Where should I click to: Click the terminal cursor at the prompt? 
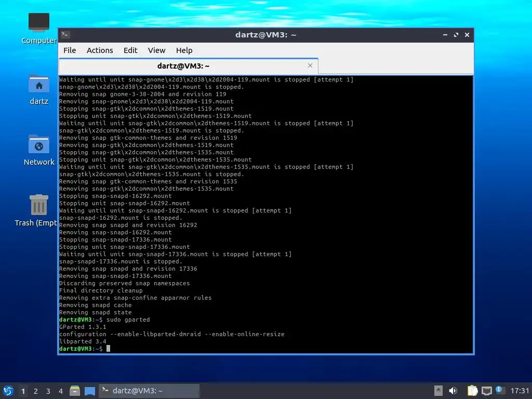click(108, 349)
